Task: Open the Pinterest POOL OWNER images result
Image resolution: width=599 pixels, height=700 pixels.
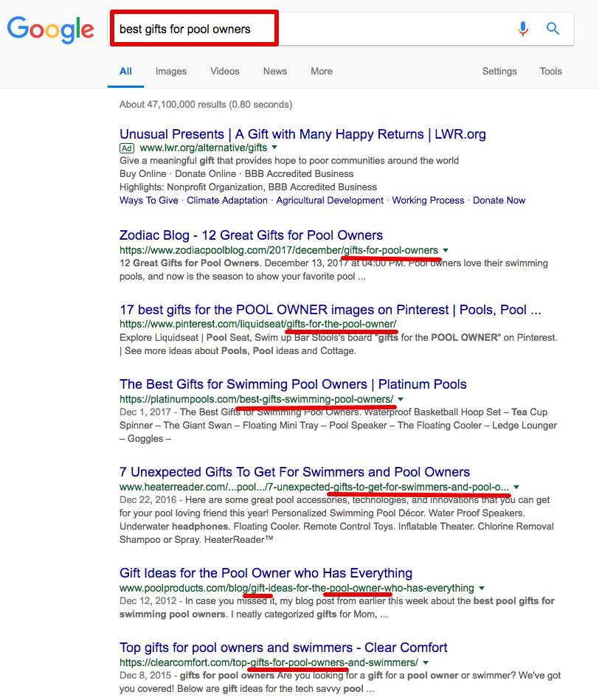Action: click(x=330, y=310)
